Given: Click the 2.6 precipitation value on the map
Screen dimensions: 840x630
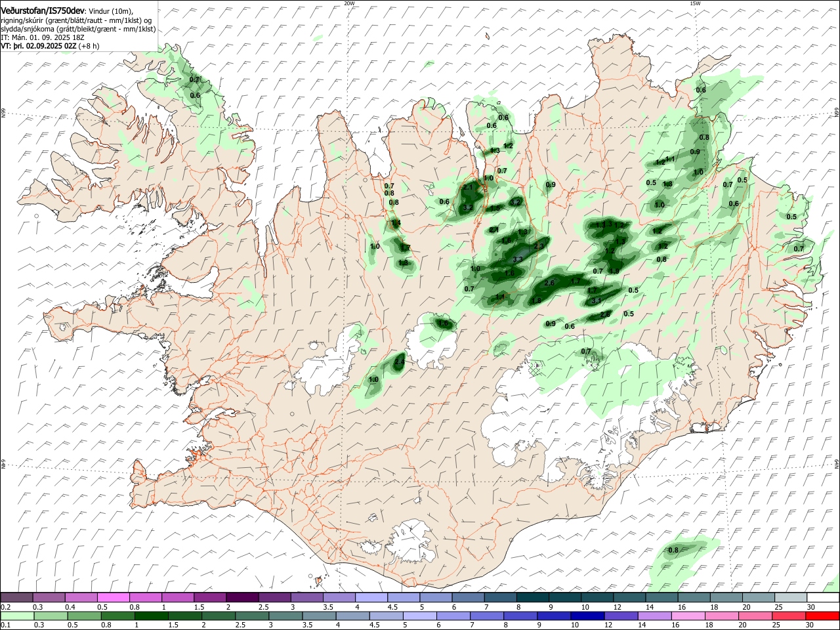Looking at the screenshot, I should (x=549, y=283).
